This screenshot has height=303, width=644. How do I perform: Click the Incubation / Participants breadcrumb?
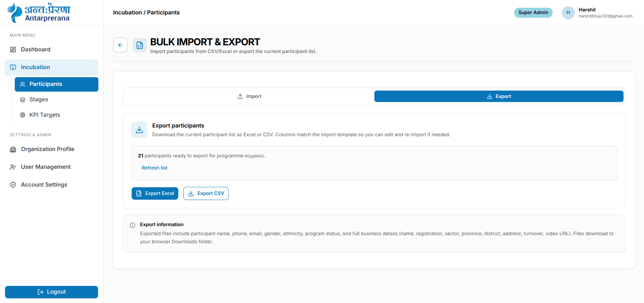(146, 12)
